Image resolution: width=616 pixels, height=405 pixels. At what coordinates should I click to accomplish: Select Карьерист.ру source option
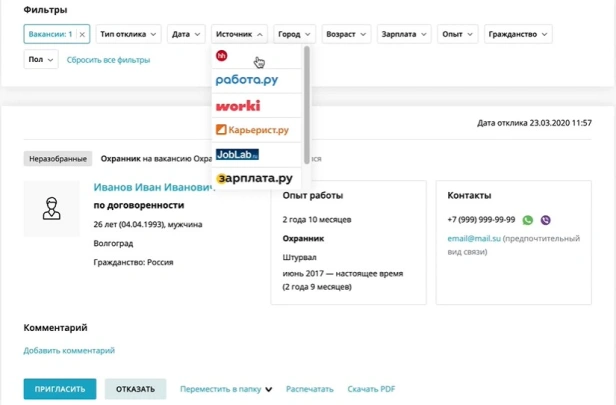click(252, 130)
